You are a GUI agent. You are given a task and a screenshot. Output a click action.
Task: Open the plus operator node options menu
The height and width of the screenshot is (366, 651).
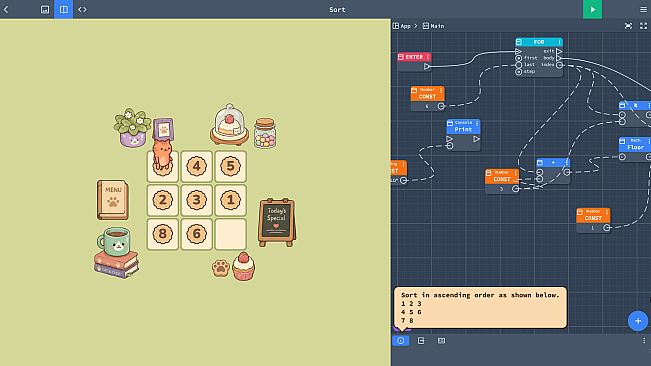point(566,163)
